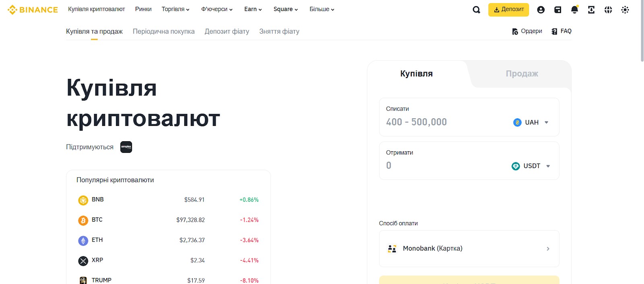Click the ETH coin icon

83,241
